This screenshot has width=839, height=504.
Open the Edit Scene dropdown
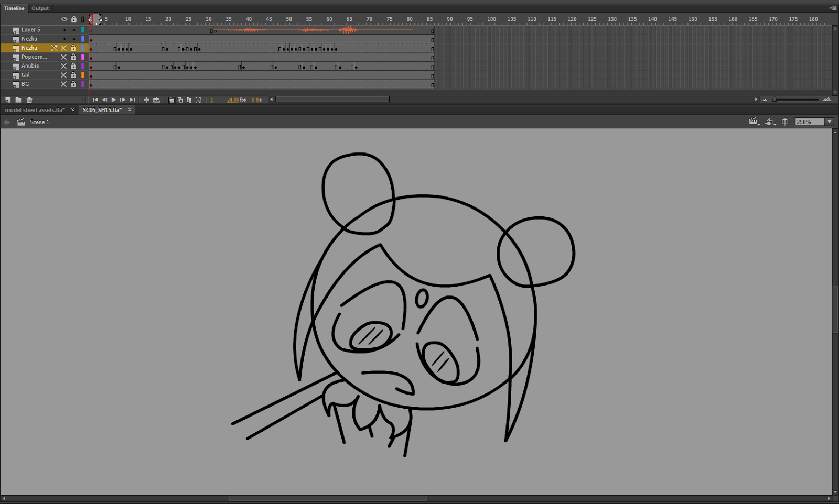pos(755,122)
